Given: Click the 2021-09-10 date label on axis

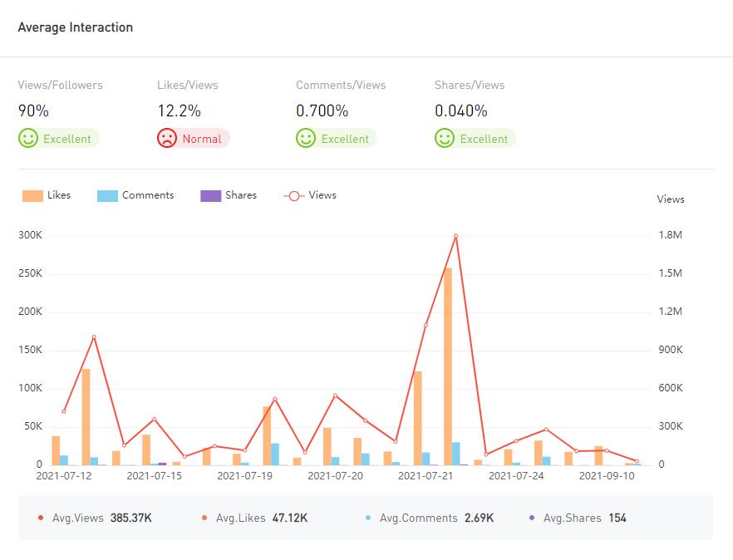Looking at the screenshot, I should 607,476.
